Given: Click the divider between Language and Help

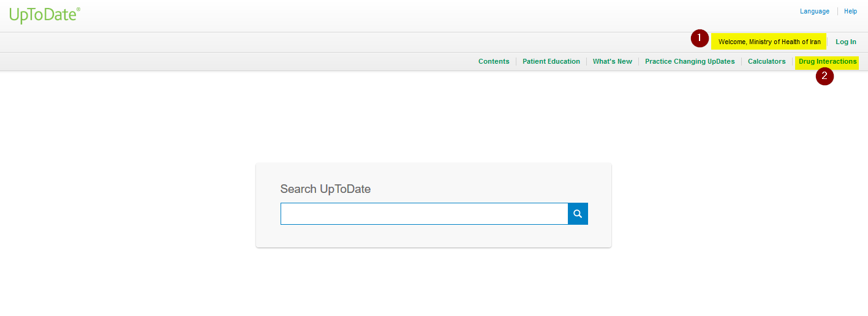Looking at the screenshot, I should [837, 11].
